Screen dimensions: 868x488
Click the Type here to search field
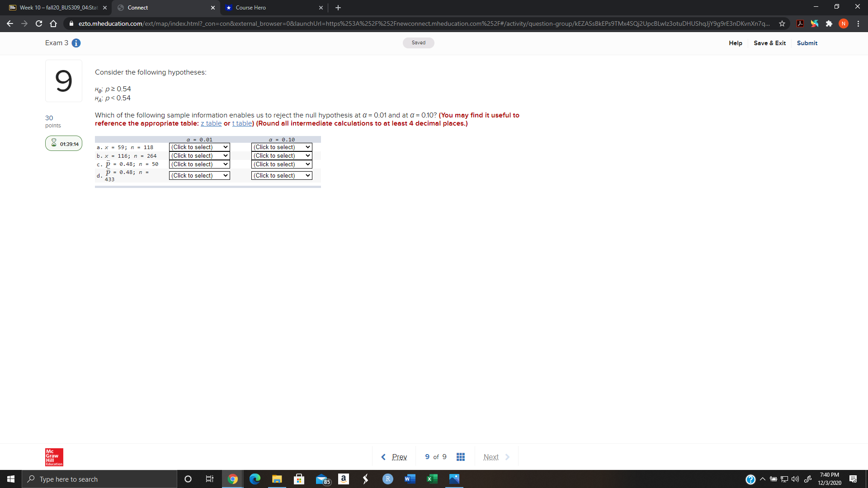click(99, 479)
